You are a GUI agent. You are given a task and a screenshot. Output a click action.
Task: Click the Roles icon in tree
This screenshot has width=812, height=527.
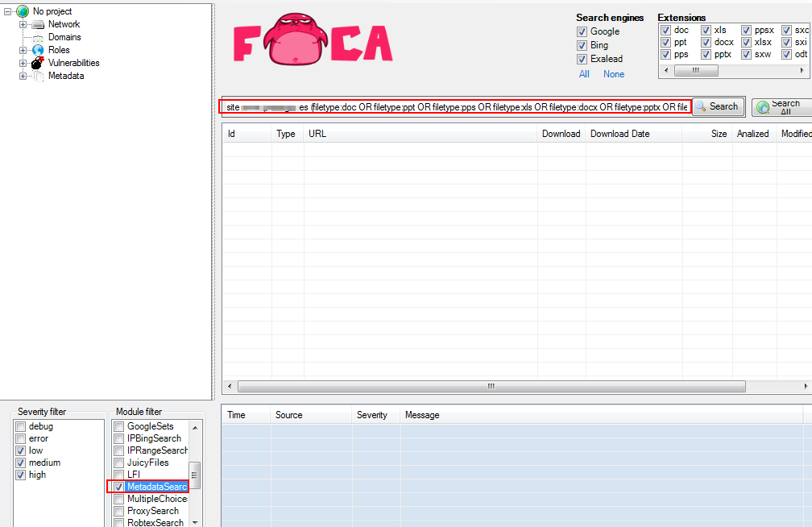[38, 50]
